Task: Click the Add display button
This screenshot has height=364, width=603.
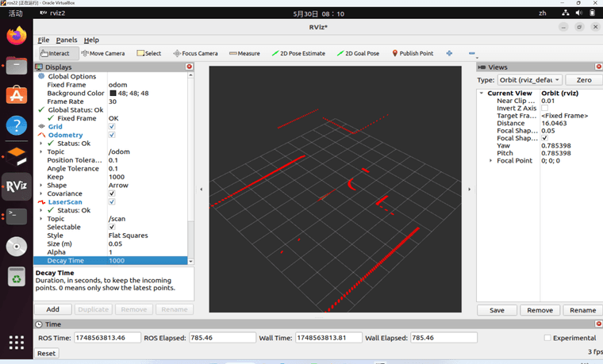Action: point(53,309)
